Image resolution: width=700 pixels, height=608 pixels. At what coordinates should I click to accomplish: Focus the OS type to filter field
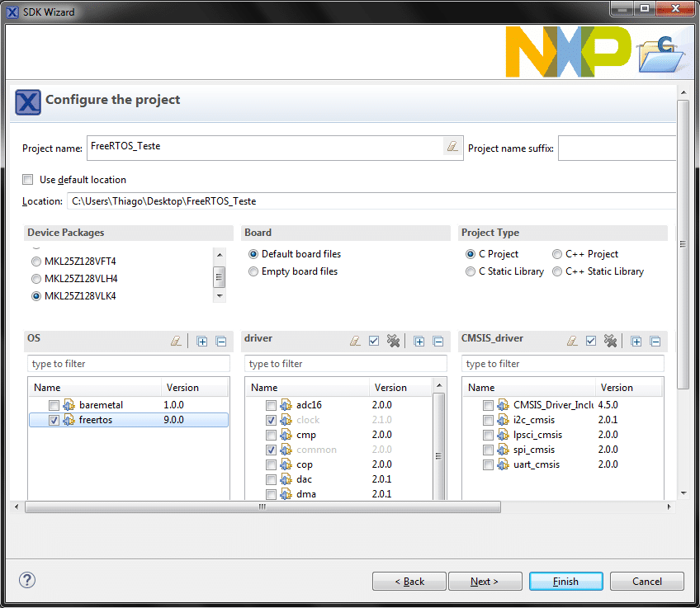coord(129,364)
